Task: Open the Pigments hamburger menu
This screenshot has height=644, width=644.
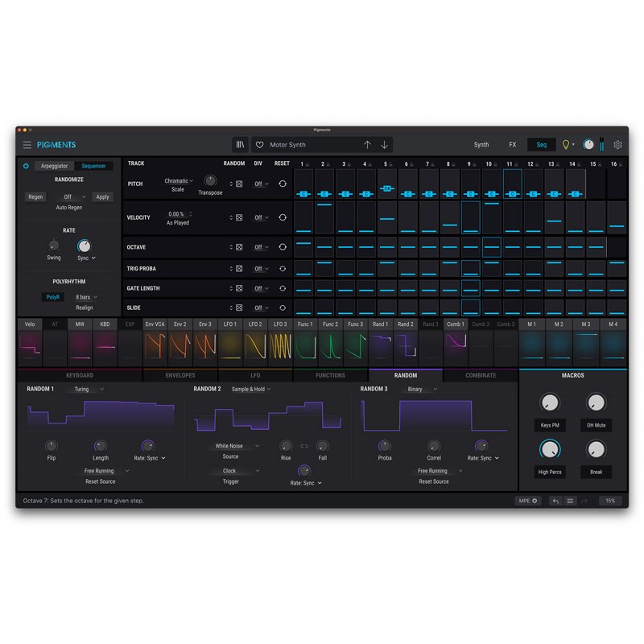Action: (27, 145)
